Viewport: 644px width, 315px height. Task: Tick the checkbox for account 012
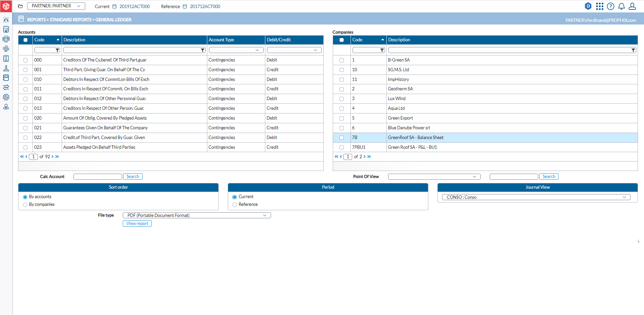pos(25,99)
